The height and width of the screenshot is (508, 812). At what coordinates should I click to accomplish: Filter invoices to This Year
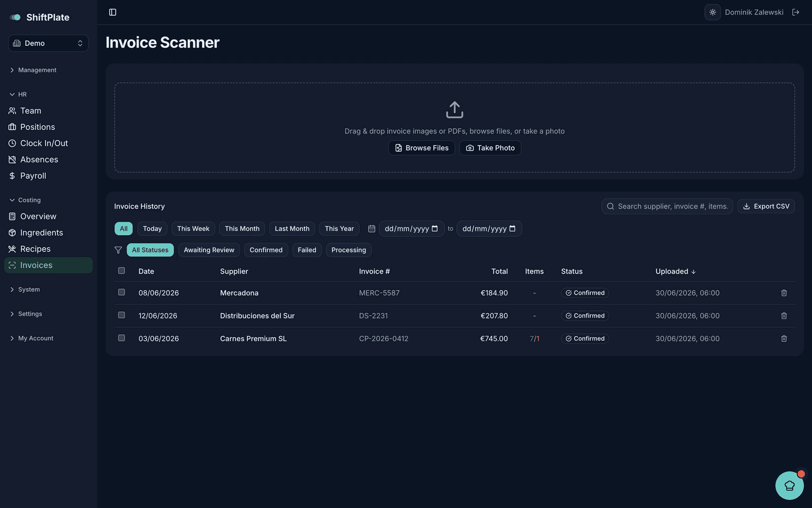coord(340,229)
